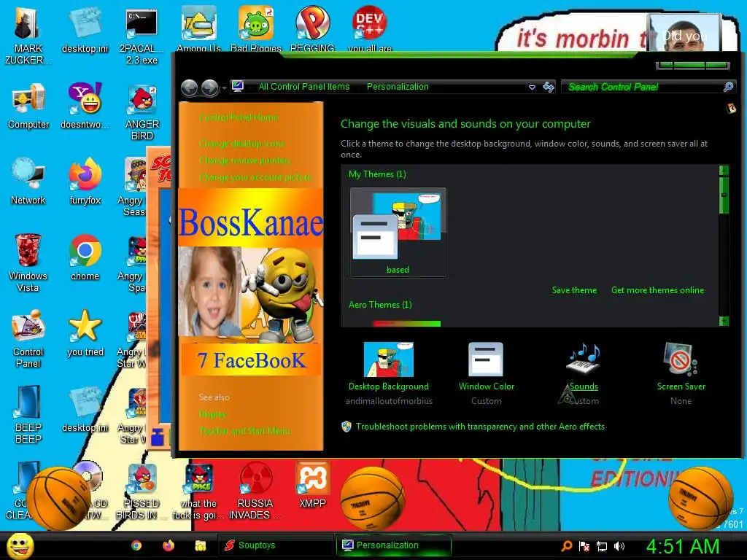Open the PISSED BIRDS IN desktop shortcut

[142, 491]
